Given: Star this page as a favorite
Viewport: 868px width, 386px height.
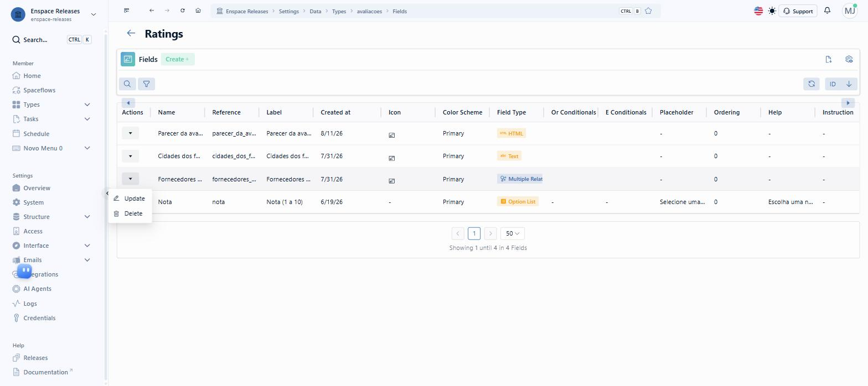Looking at the screenshot, I should coord(648,11).
